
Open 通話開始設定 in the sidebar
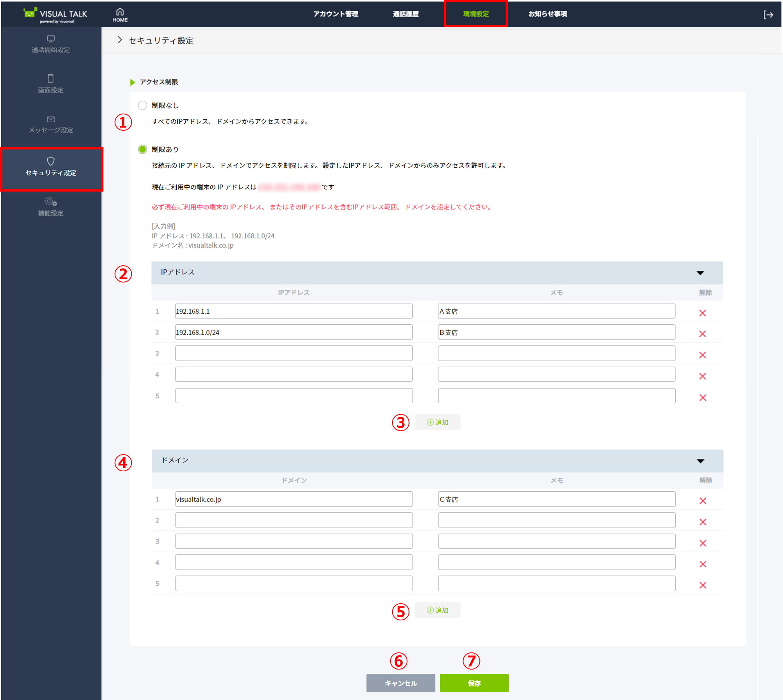point(51,44)
